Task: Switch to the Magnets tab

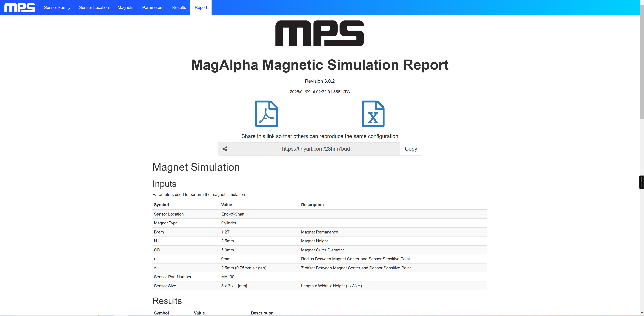Action: pos(125,8)
